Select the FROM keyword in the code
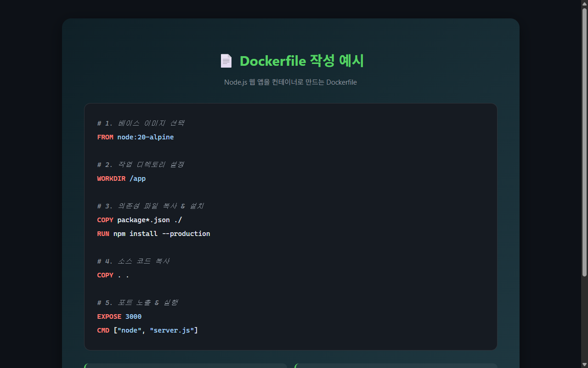 105,137
